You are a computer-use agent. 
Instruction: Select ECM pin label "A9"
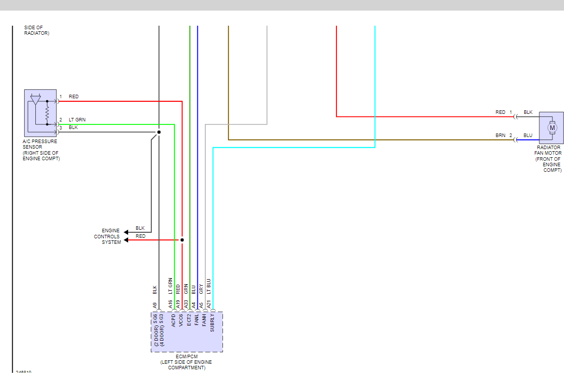(155, 305)
